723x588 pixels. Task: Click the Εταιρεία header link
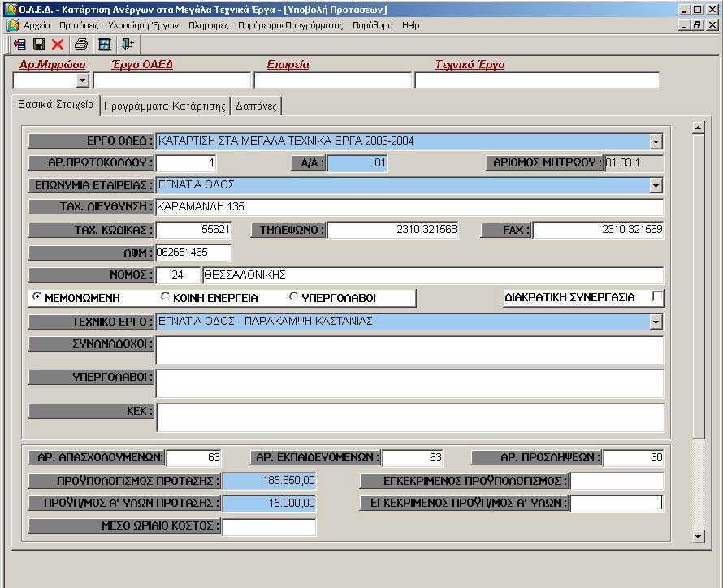point(288,64)
